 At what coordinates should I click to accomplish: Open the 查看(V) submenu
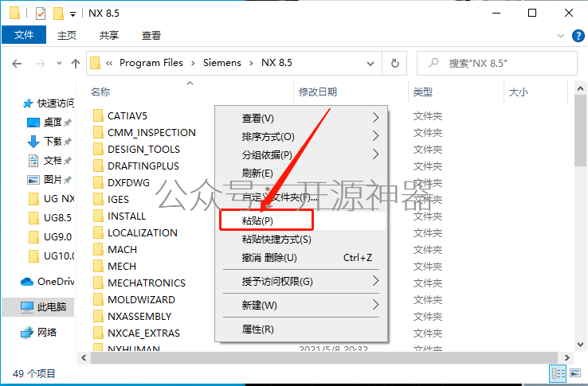click(302, 118)
